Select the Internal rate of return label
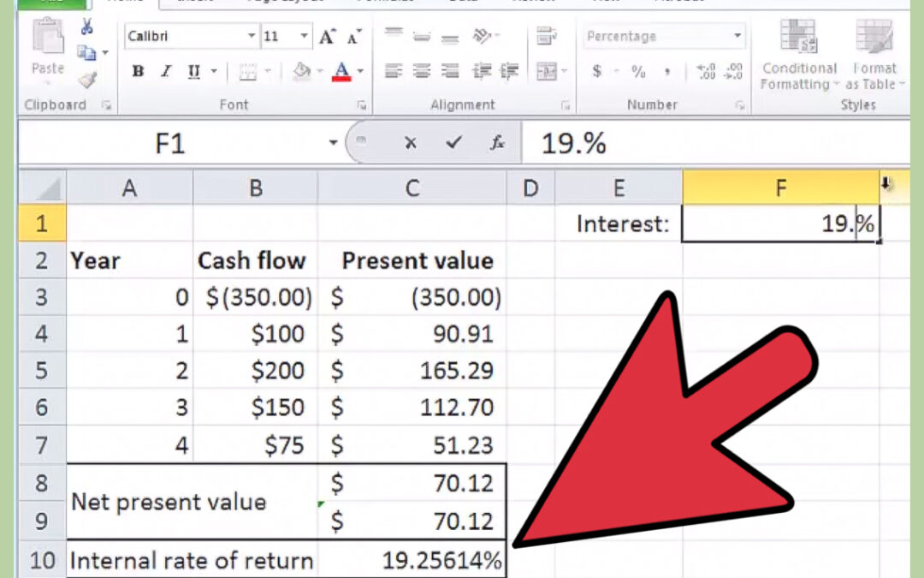 [192, 560]
